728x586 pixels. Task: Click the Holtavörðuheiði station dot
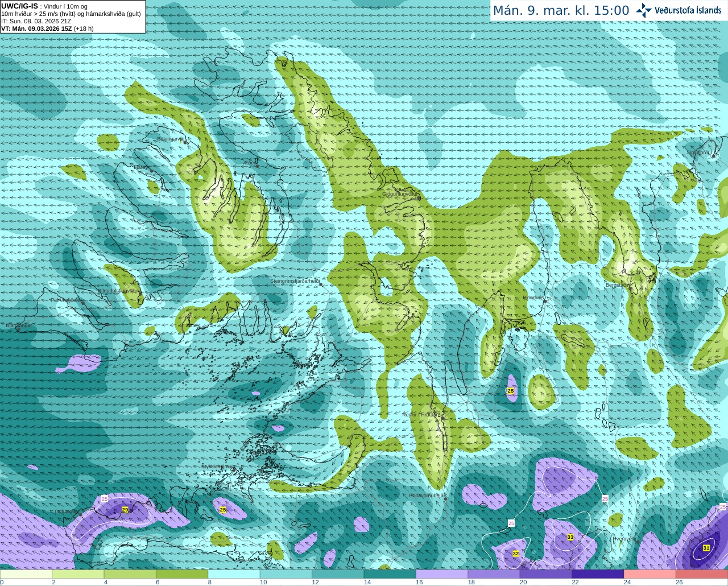click(445, 499)
